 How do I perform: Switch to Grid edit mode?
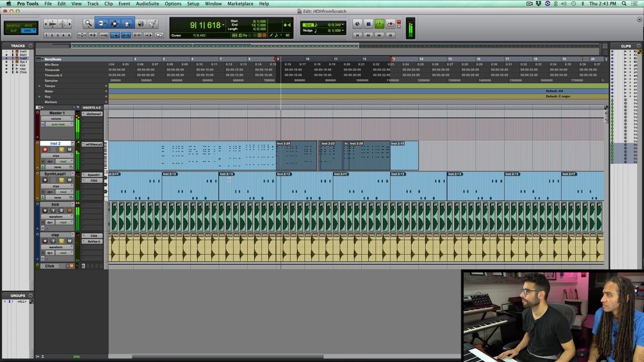click(28, 30)
